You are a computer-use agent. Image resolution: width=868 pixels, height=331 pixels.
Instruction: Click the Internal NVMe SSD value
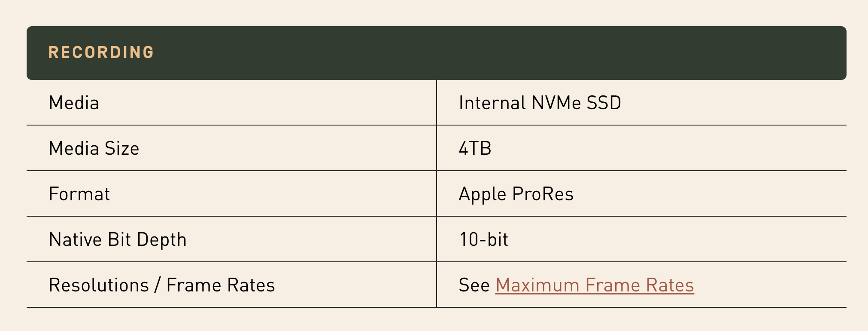click(540, 103)
